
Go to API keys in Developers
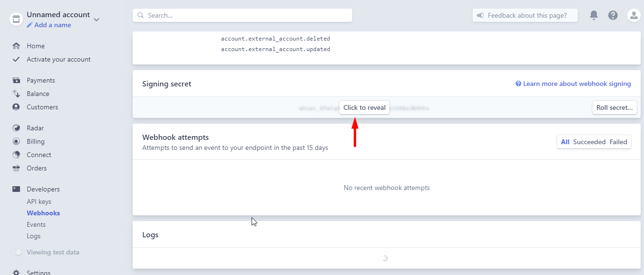coord(39,201)
